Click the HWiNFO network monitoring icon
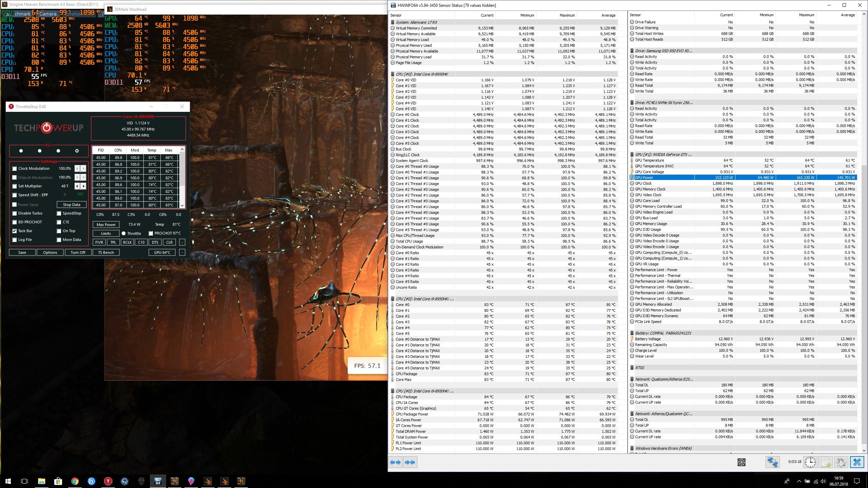 (x=772, y=462)
